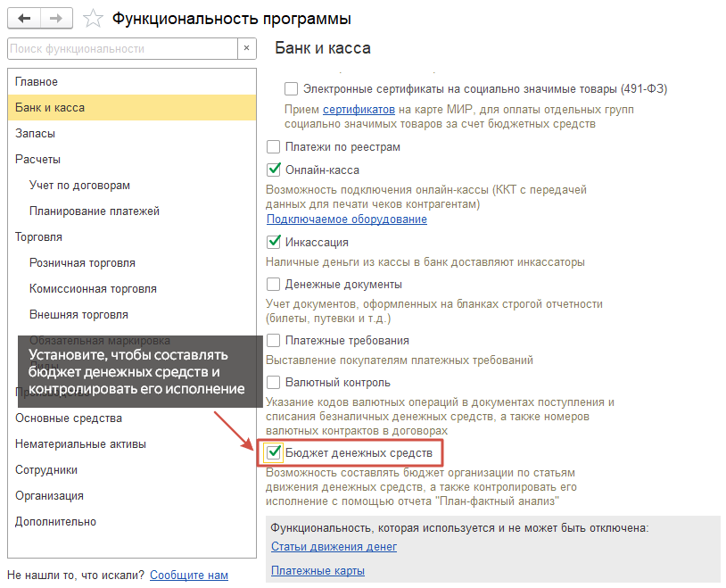This screenshot has width=726, height=588.
Task: Open the Платежные карты link
Action: pyautogui.click(x=318, y=570)
